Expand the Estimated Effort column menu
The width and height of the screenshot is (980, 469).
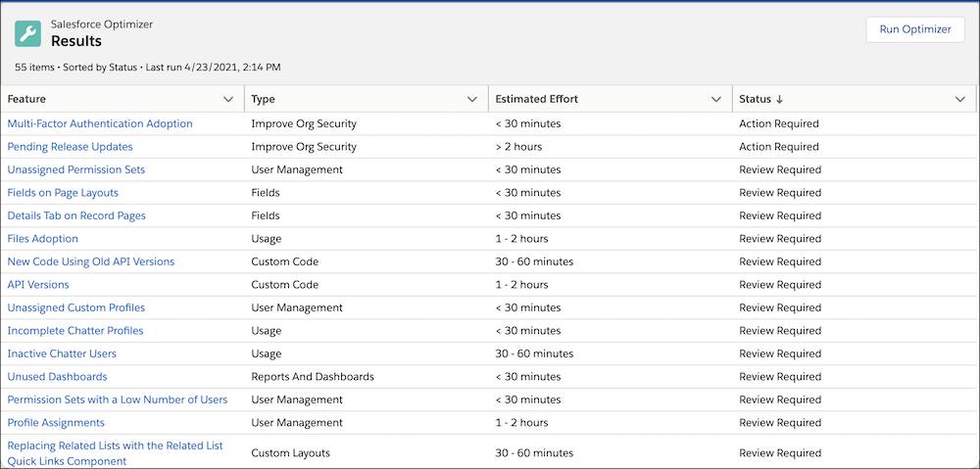click(716, 99)
